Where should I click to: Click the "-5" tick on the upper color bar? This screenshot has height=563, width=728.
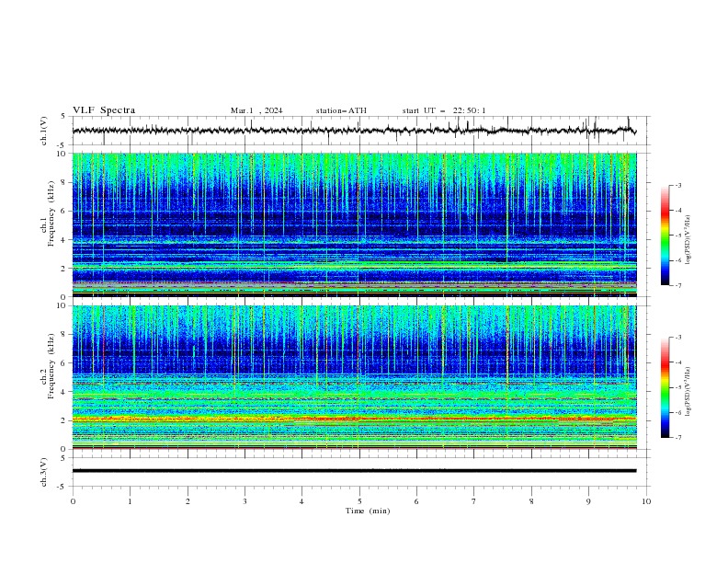tap(677, 236)
